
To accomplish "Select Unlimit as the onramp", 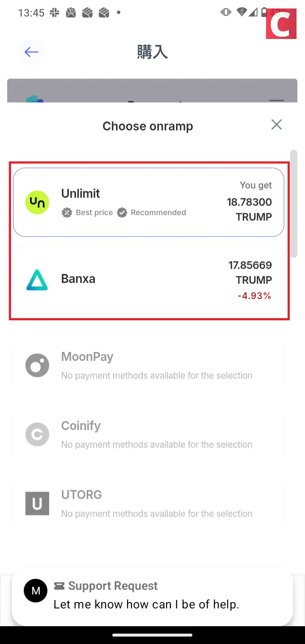I will pos(148,202).
